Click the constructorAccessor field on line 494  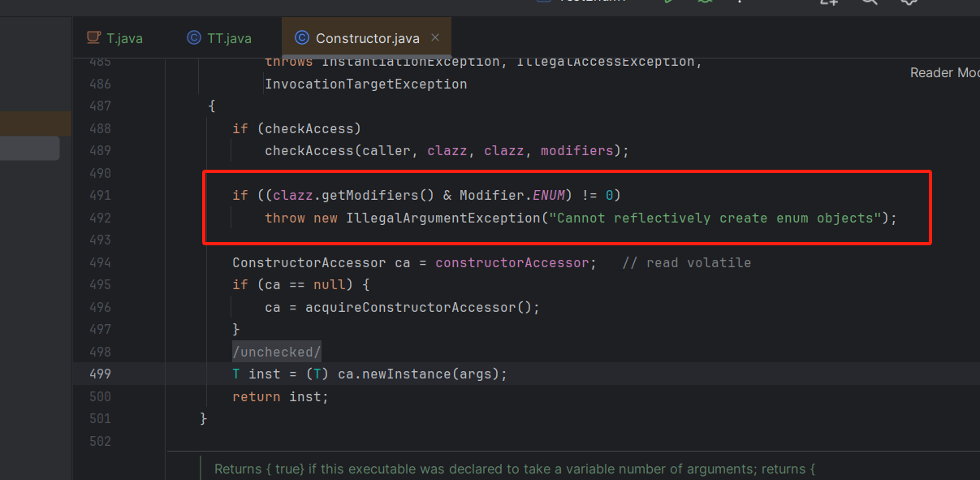click(512, 262)
